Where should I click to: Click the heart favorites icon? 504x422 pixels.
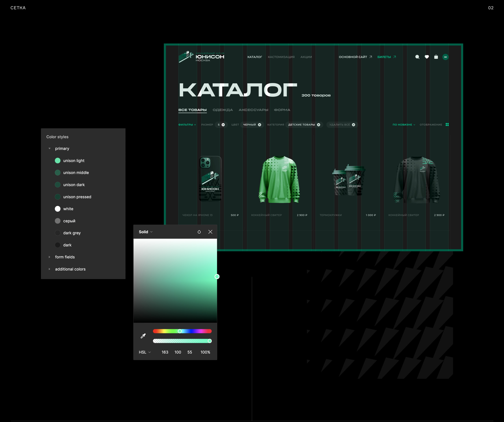pos(427,57)
